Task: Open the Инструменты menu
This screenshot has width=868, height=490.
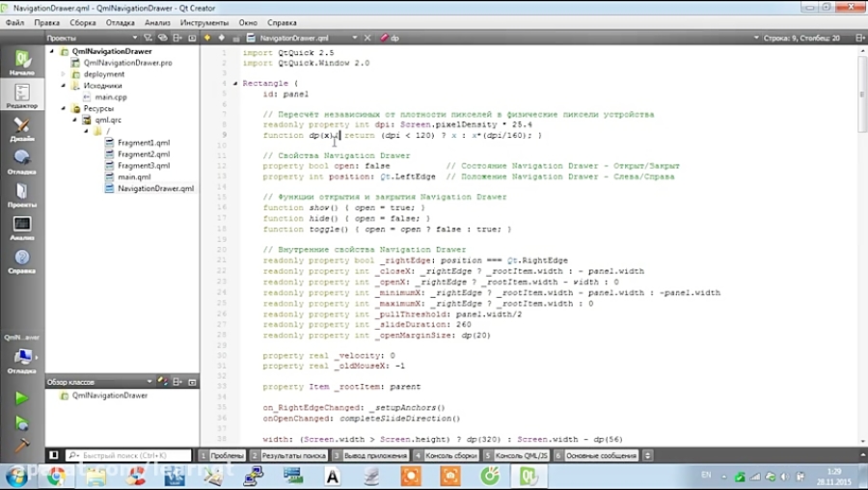Action: [204, 21]
